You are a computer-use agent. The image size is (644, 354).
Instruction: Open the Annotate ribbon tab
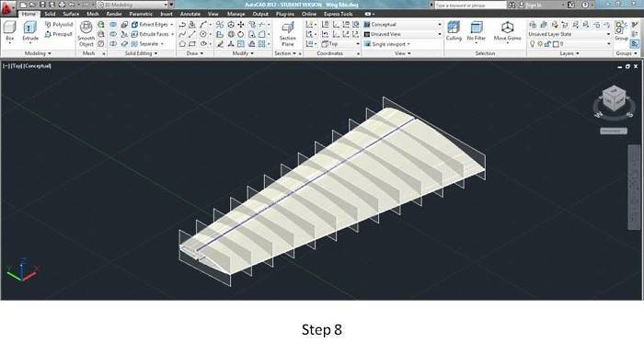[x=190, y=14]
